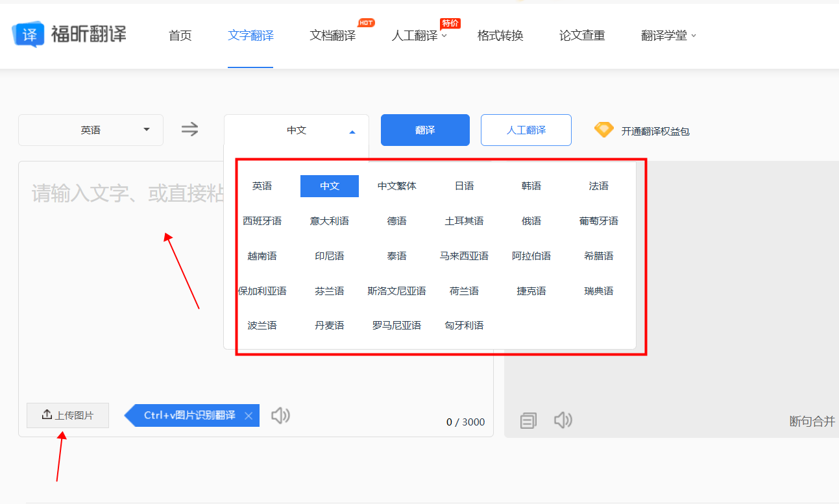Go to 首页 tab
Image resolution: width=839 pixels, height=504 pixels.
[180, 36]
